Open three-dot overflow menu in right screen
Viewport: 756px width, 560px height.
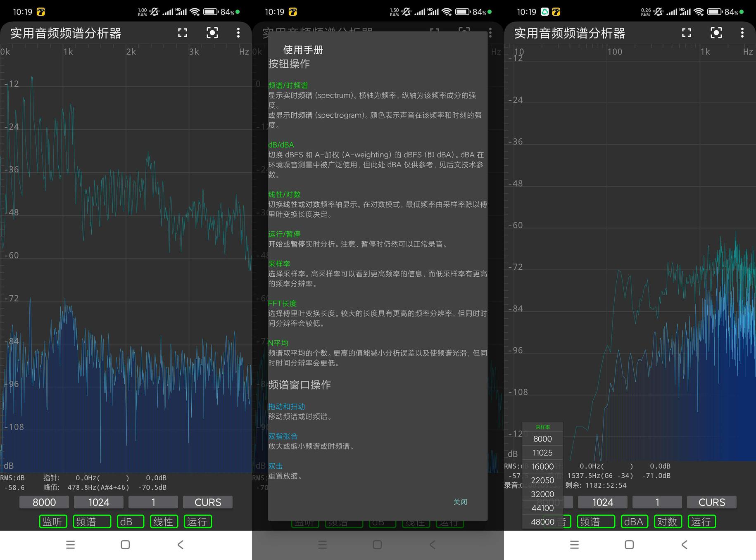742,33
